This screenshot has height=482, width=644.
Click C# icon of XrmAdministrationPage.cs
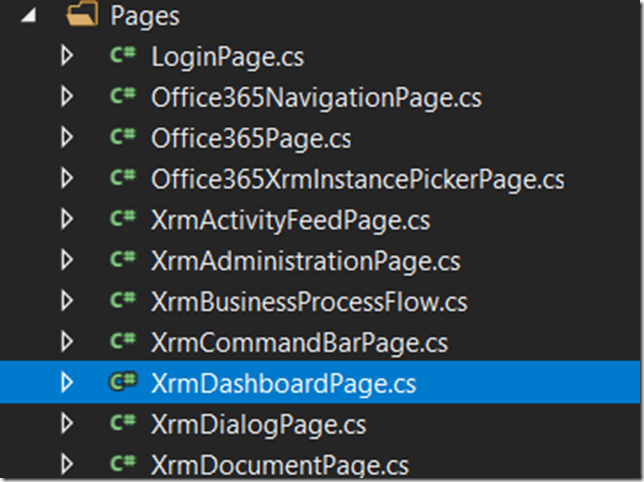coord(123,259)
